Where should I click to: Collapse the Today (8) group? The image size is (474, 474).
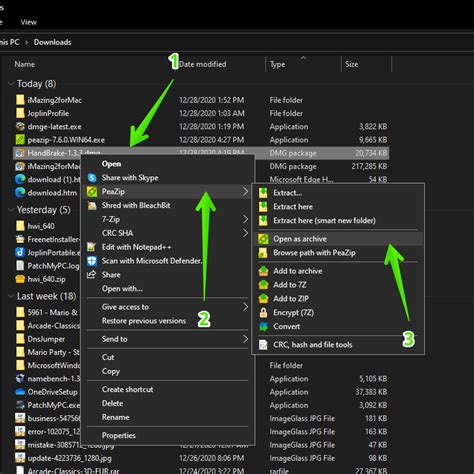11,83
